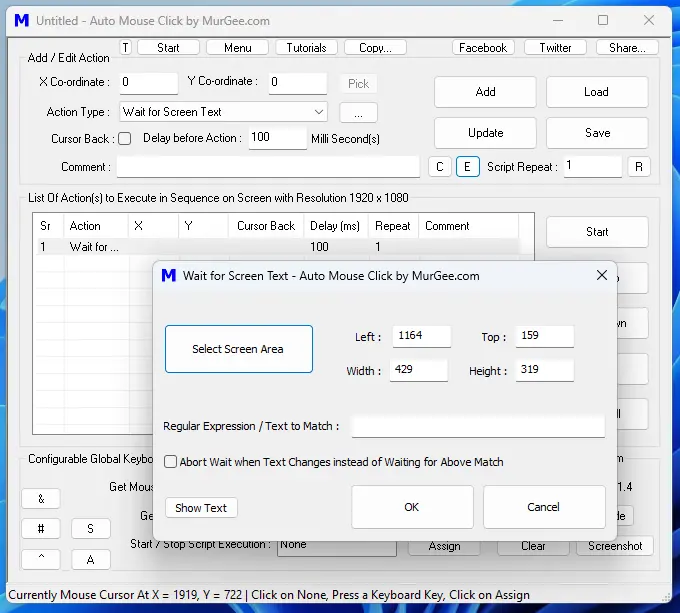Image resolution: width=680 pixels, height=613 pixels.
Task: Click the Regular Expression / Text to Match field
Action: click(x=478, y=427)
